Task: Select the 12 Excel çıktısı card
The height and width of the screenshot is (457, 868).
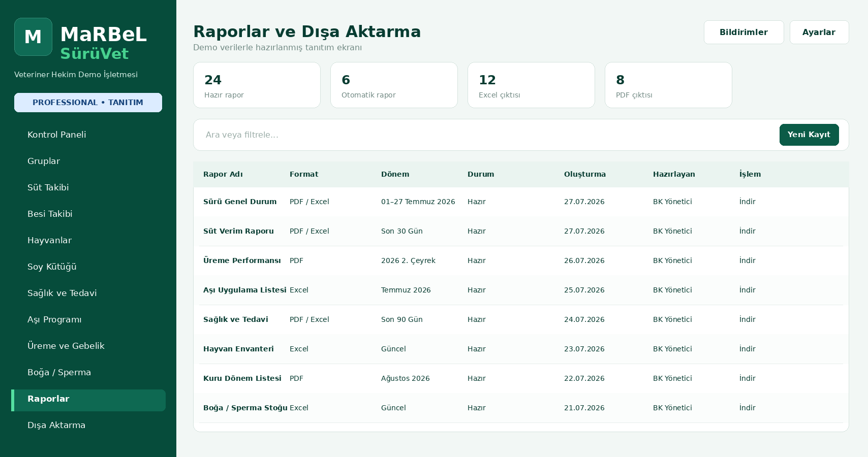Action: pos(531,85)
